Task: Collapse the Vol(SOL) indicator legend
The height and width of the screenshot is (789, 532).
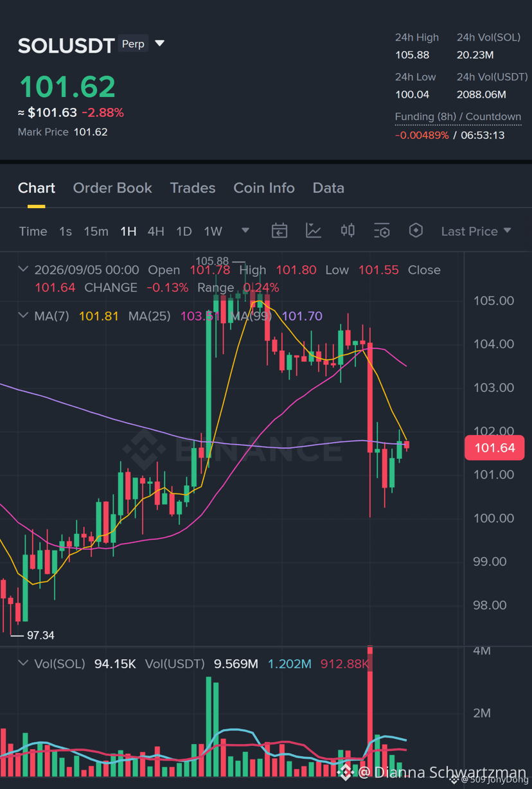Action: coord(24,663)
